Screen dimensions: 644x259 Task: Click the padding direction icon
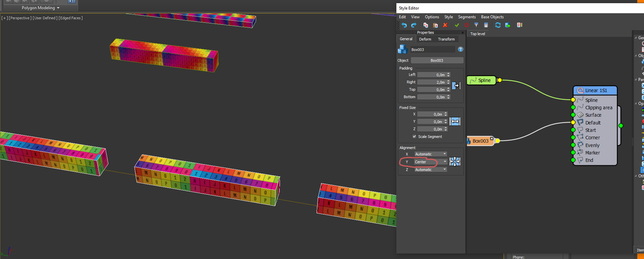tap(456, 86)
